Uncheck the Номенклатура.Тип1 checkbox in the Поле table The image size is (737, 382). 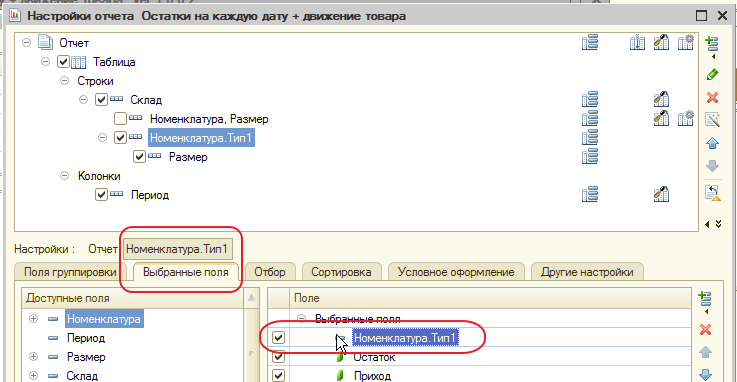click(x=279, y=337)
